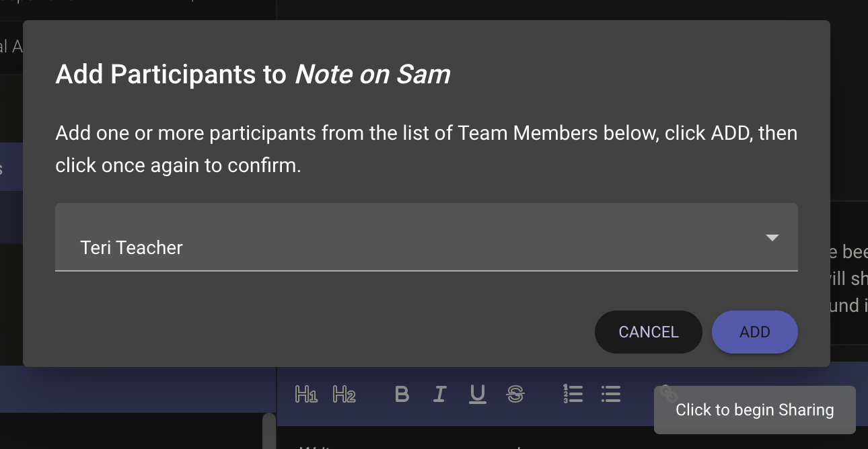Toggle underline text formatting

tap(478, 395)
